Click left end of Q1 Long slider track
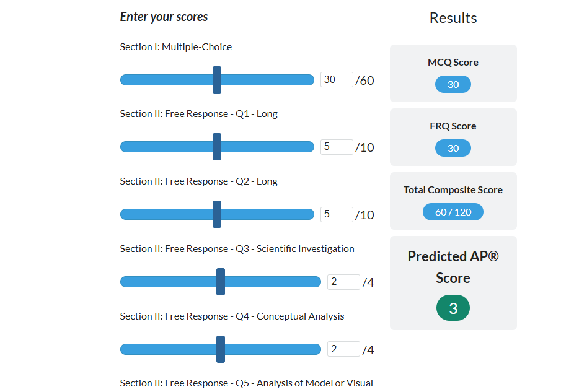 (125, 147)
